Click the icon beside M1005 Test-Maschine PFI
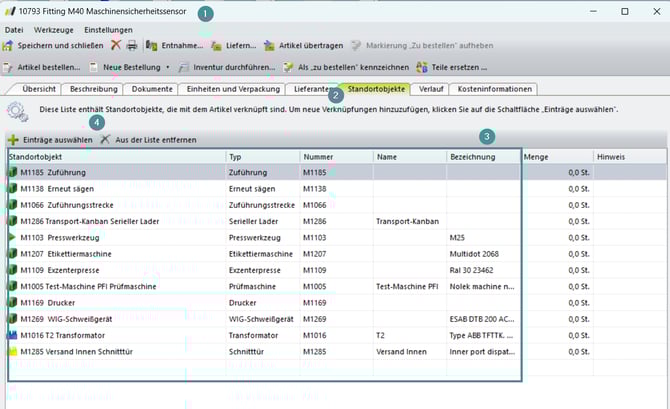This screenshot has width=670, height=409. [13, 286]
